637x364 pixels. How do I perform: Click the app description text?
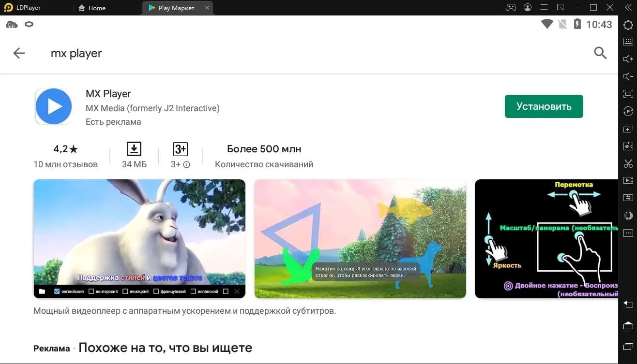click(x=184, y=311)
